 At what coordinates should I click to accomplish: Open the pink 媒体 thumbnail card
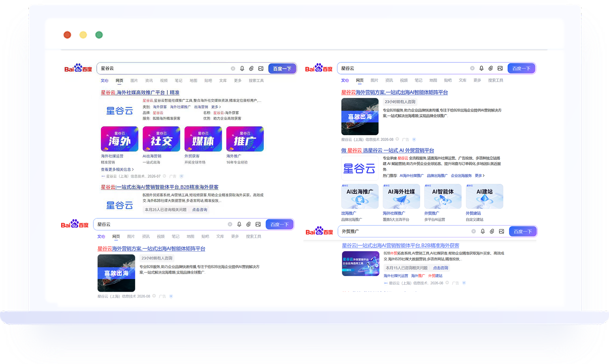(x=203, y=139)
